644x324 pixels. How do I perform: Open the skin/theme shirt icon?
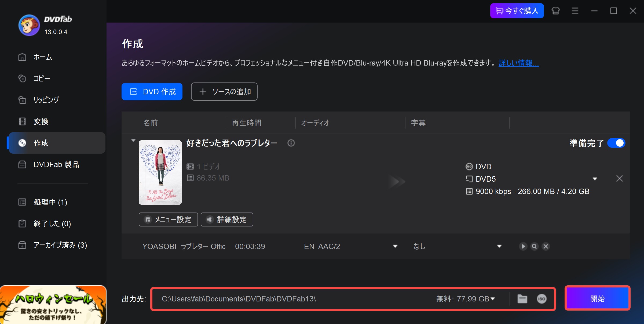pyautogui.click(x=555, y=11)
